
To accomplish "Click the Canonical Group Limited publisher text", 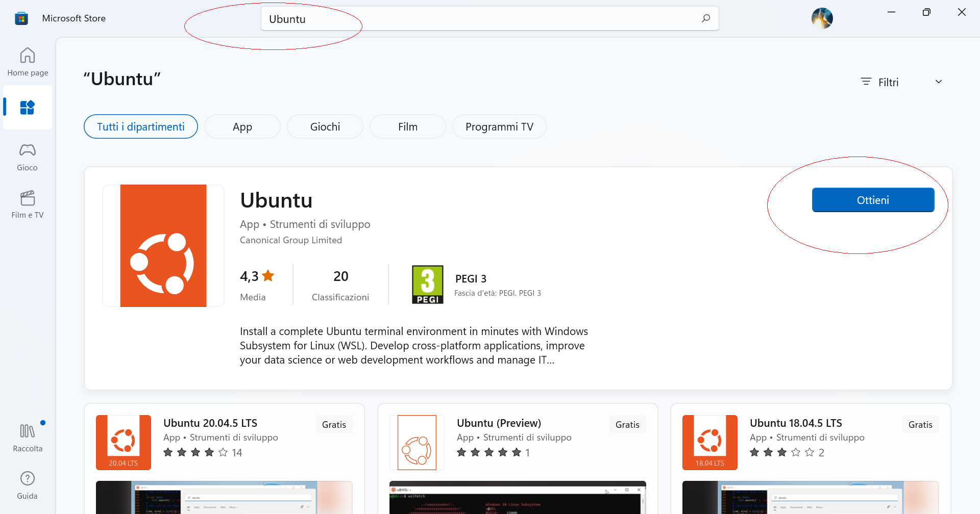I will pos(291,240).
